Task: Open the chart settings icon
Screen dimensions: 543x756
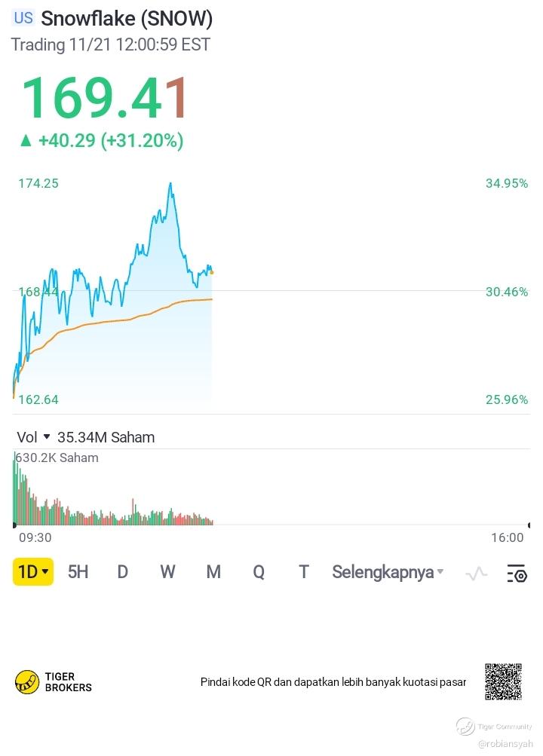Action: pos(517,573)
